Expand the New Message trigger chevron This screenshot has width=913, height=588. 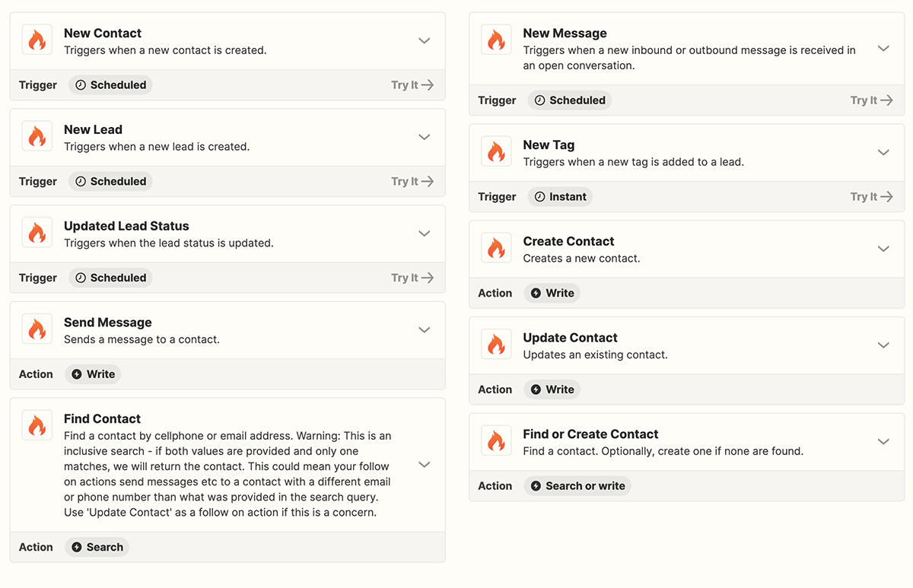coord(883,48)
